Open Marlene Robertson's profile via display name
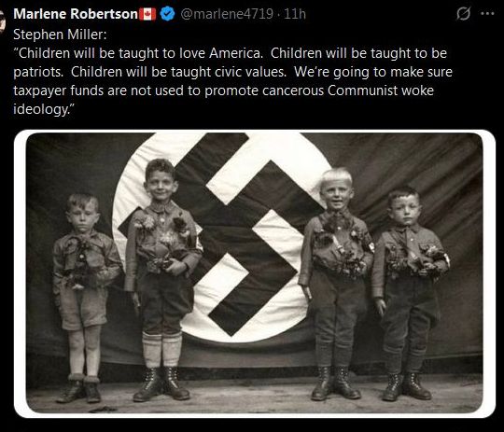The width and height of the screenshot is (504, 432). [76, 14]
